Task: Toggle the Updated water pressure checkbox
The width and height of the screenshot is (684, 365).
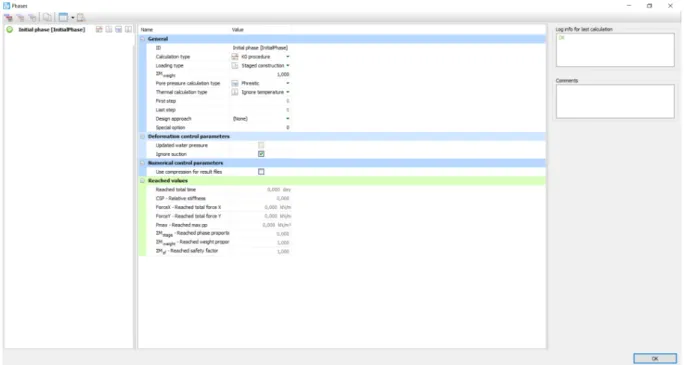Action: pyautogui.click(x=261, y=145)
